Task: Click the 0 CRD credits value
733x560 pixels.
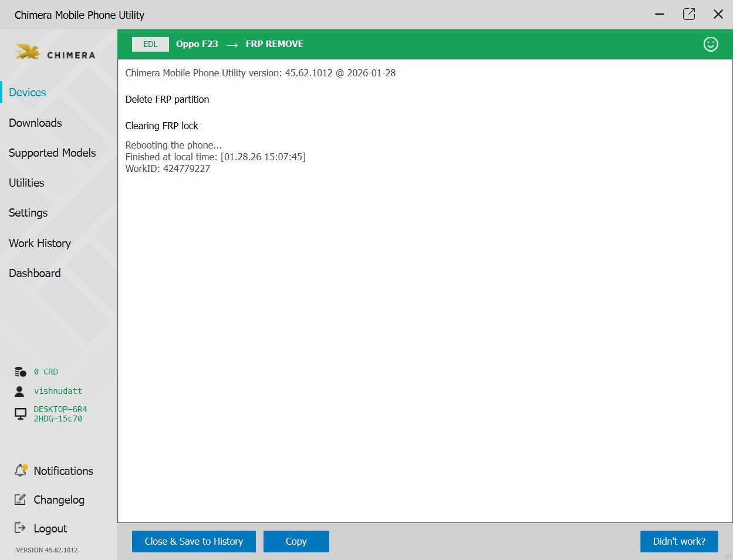Action: [46, 372]
